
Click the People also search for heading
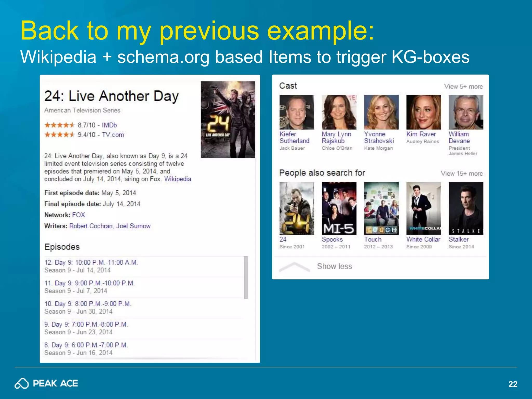pos(322,173)
